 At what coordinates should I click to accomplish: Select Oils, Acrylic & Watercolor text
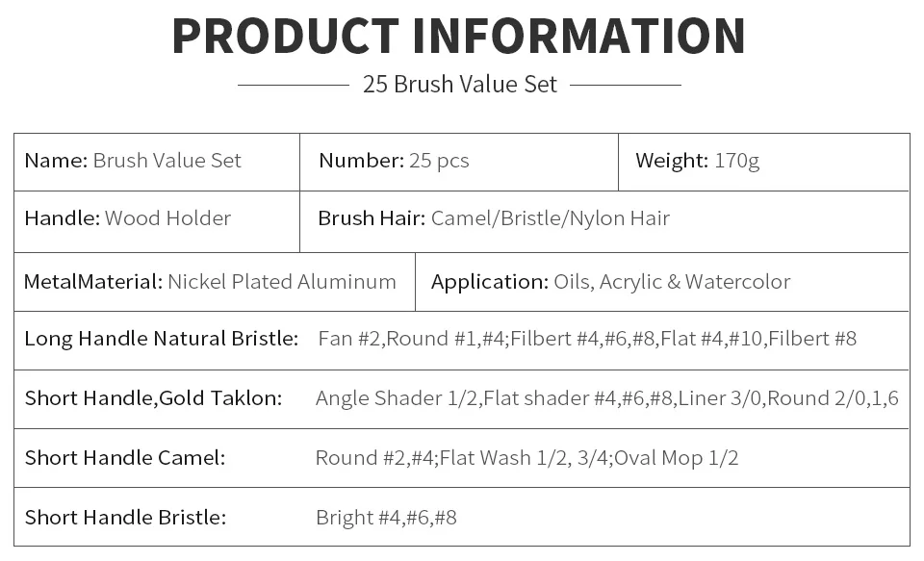(x=672, y=282)
